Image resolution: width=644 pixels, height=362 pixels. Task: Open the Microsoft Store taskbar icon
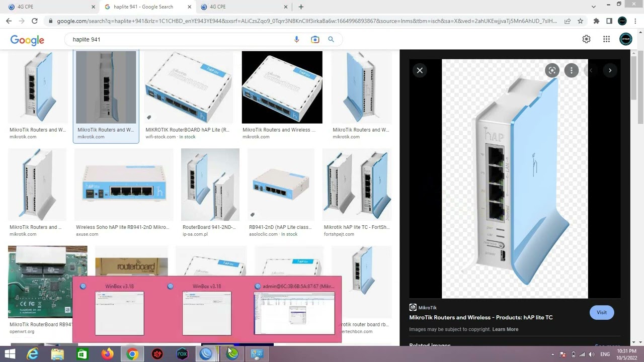pos(82,354)
